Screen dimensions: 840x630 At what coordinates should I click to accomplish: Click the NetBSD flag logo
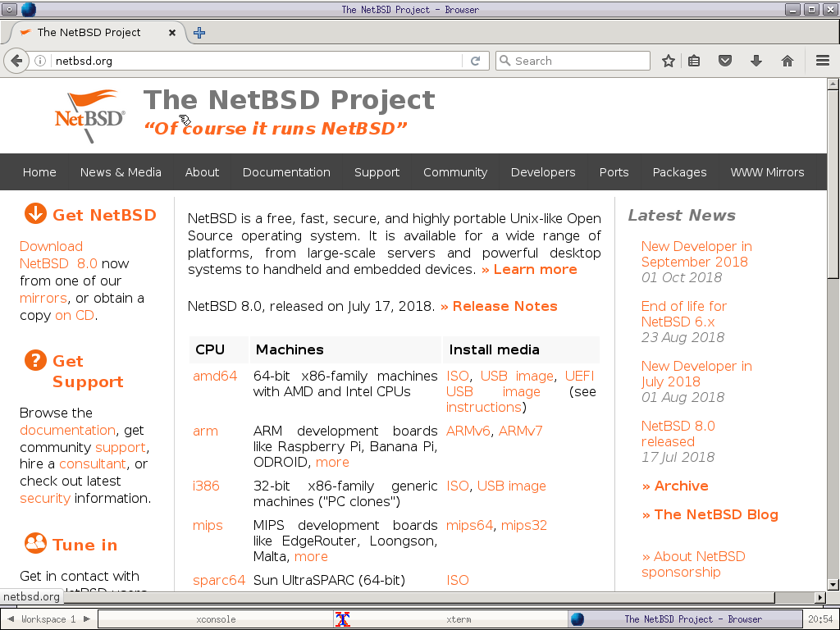pyautogui.click(x=89, y=116)
